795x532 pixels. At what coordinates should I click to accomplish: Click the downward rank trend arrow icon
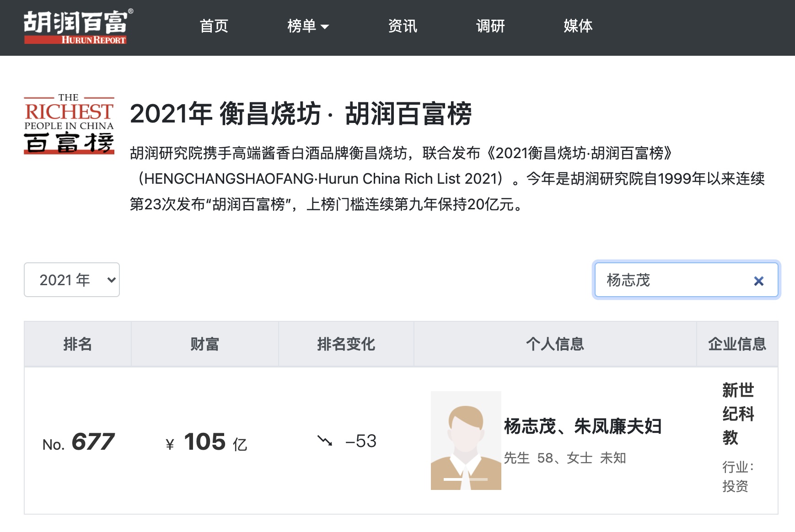coord(325,441)
